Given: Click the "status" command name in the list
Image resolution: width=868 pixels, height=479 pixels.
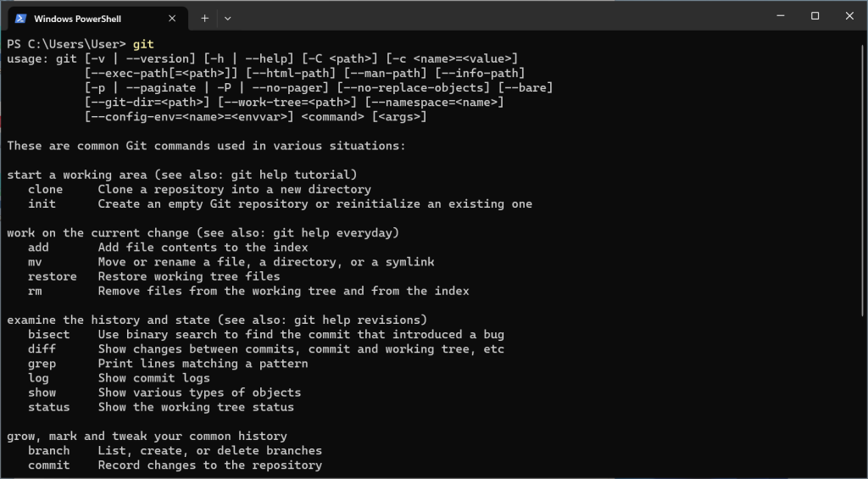Looking at the screenshot, I should 48,407.
